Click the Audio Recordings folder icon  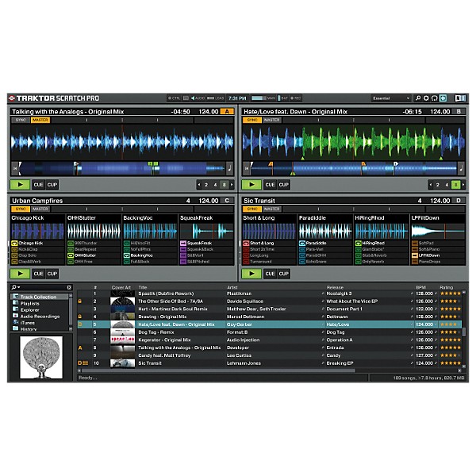coord(16,316)
